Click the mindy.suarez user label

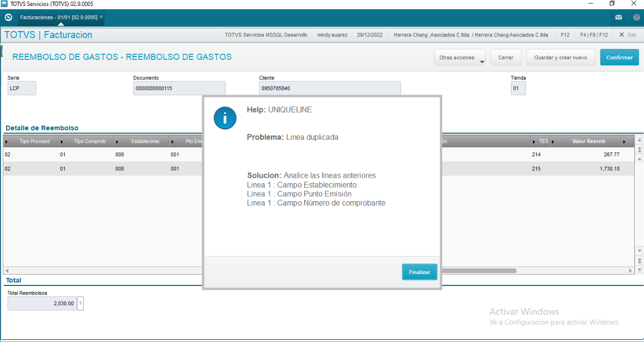tap(332, 35)
